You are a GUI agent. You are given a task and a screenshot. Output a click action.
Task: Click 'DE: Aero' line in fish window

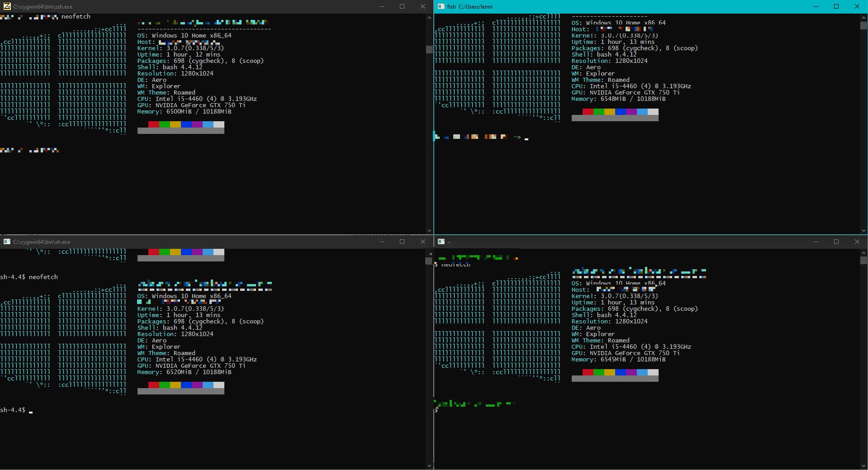point(586,67)
